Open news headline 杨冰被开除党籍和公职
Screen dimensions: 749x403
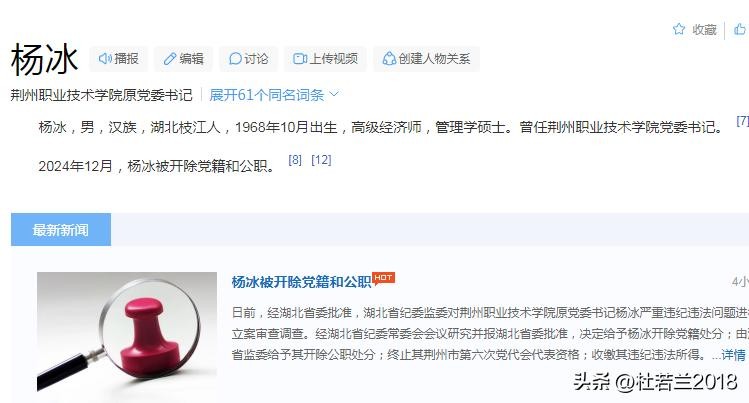pyautogui.click(x=301, y=282)
